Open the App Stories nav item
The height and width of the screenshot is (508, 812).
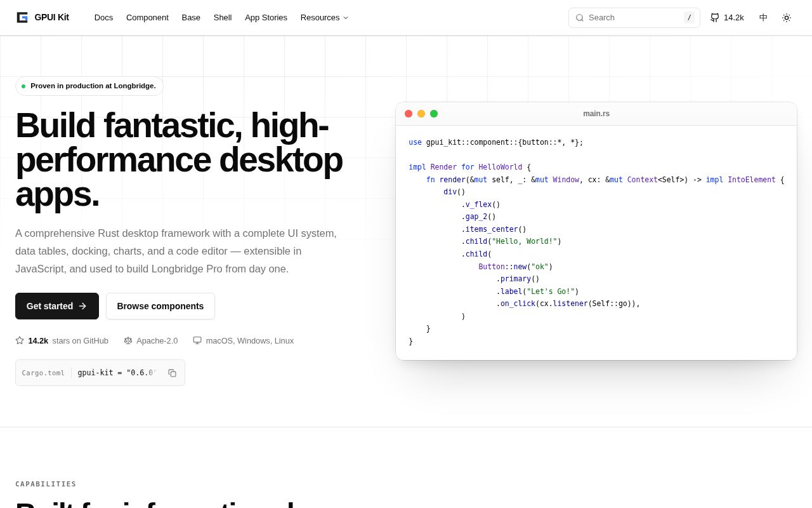[x=266, y=18]
